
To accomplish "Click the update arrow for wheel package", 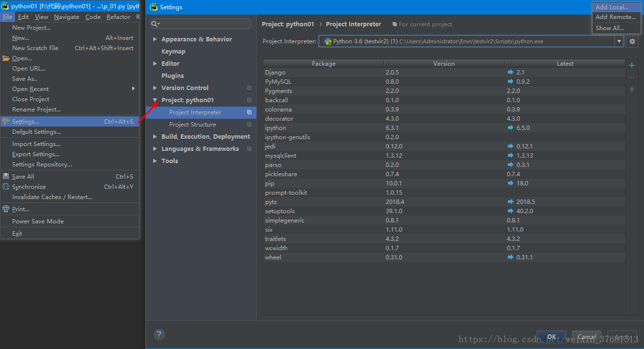I will point(510,257).
